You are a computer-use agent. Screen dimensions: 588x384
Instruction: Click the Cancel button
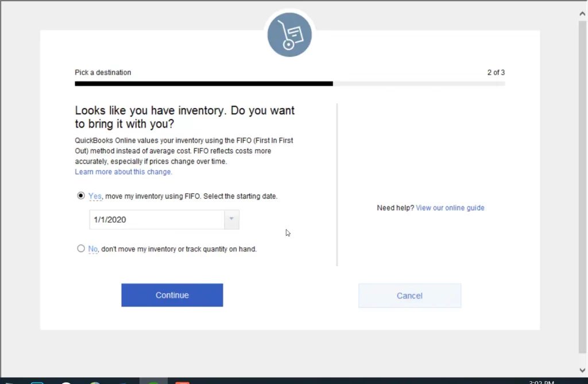pyautogui.click(x=409, y=296)
